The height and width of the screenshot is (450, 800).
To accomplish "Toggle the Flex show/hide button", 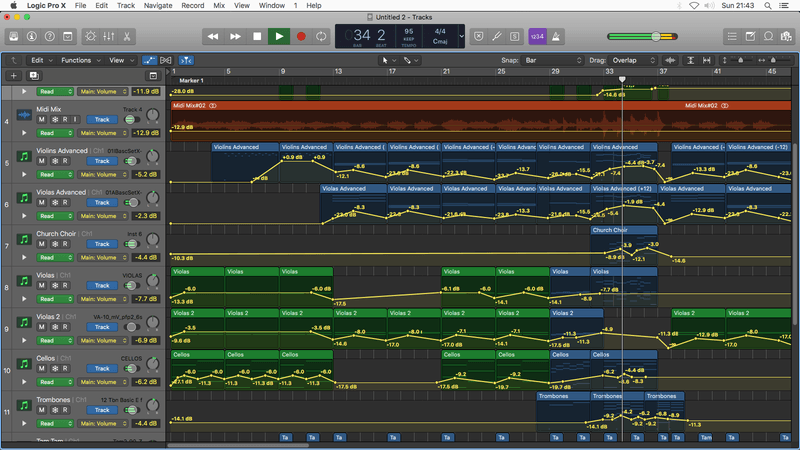I will [166, 60].
